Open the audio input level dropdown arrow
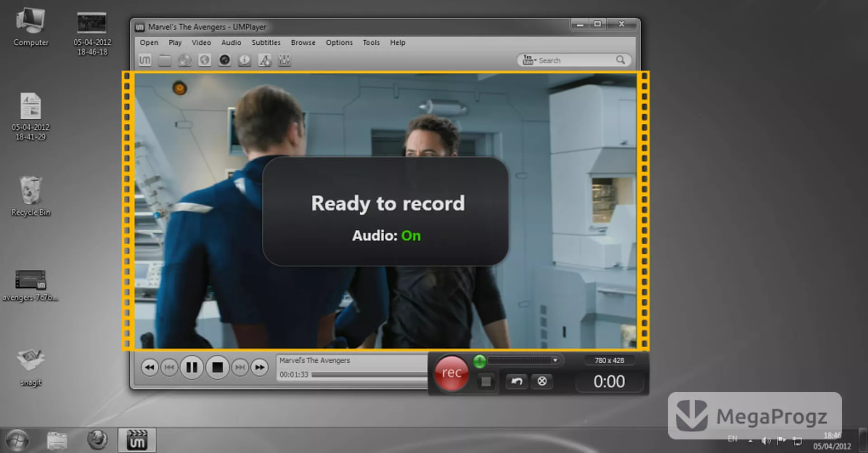 coord(555,360)
